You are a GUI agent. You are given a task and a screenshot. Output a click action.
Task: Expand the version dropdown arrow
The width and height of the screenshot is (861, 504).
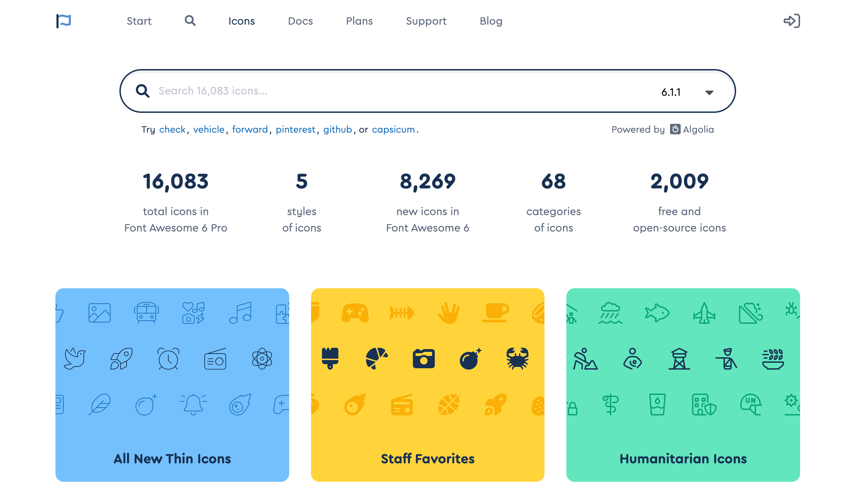709,92
